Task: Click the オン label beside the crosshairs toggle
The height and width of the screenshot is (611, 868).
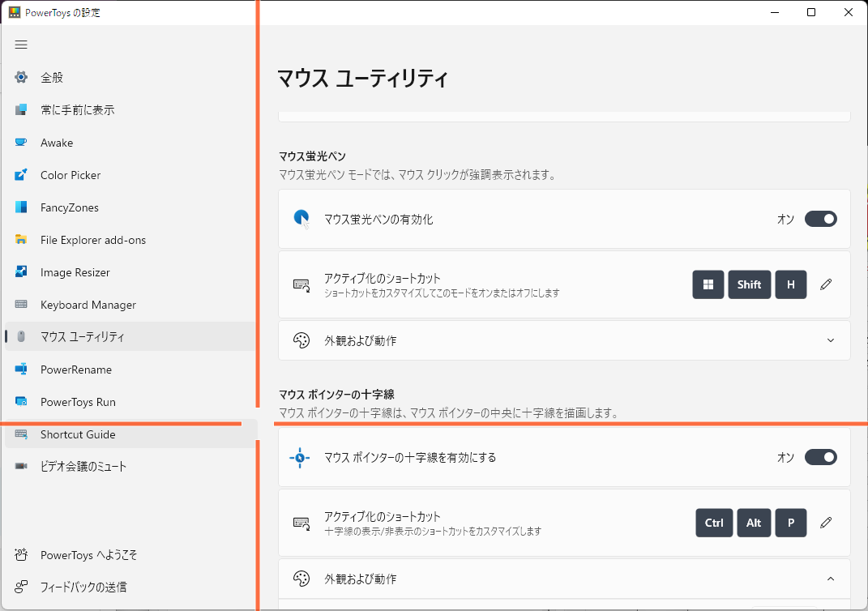Action: 785,457
